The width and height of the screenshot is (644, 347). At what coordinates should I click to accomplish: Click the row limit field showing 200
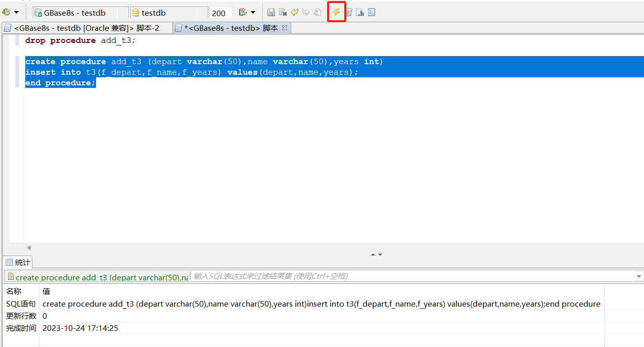pyautogui.click(x=220, y=13)
